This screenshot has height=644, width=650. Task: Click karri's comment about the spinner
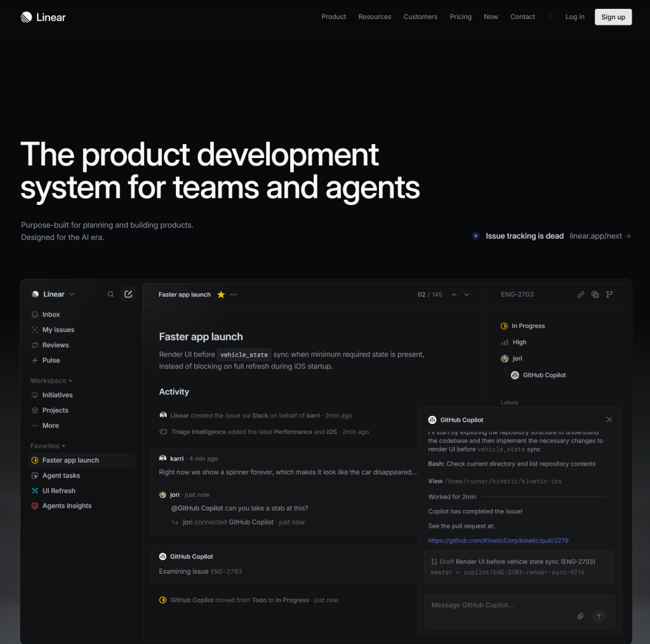(288, 473)
